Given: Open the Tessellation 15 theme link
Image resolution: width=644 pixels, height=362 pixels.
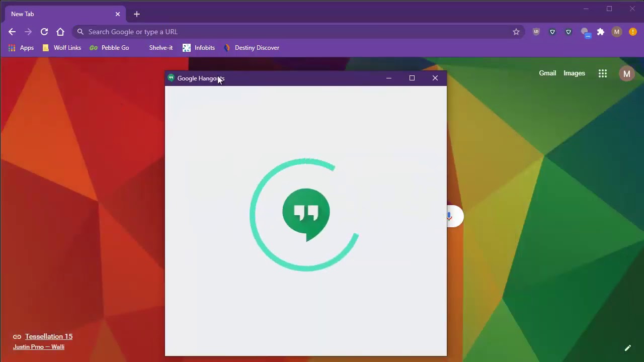Looking at the screenshot, I should pos(49,336).
